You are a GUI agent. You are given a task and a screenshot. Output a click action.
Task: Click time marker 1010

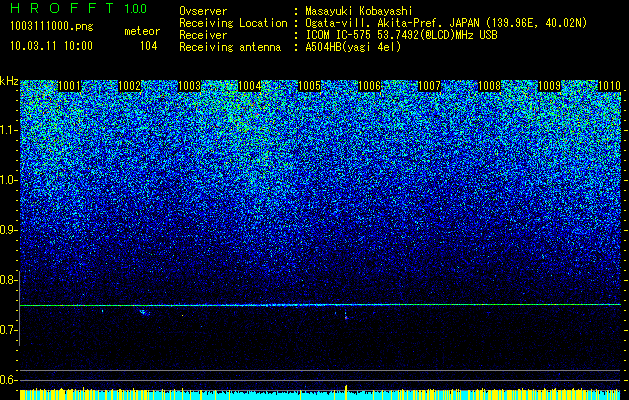[609, 85]
